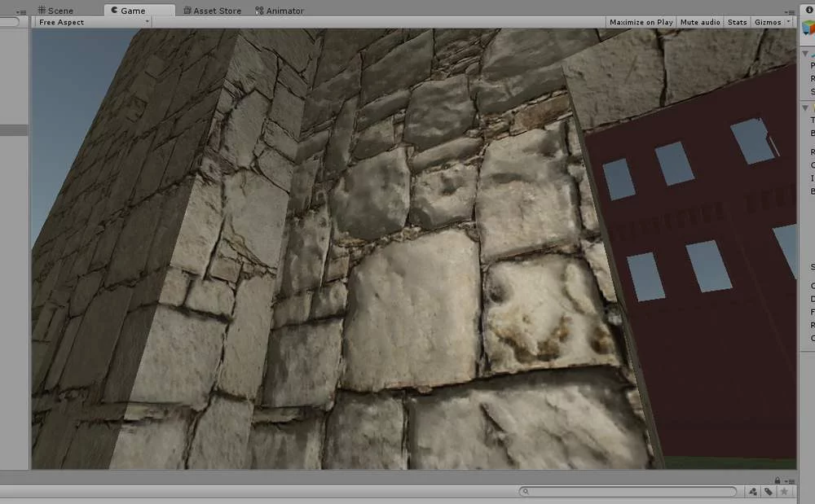Click the Gizmos button

click(x=767, y=22)
